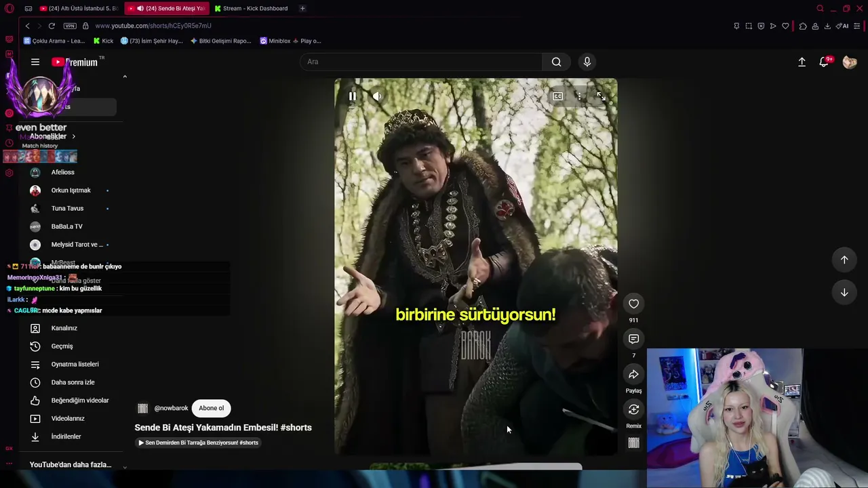
Task: Go to the previous Short
Action: click(x=844, y=260)
